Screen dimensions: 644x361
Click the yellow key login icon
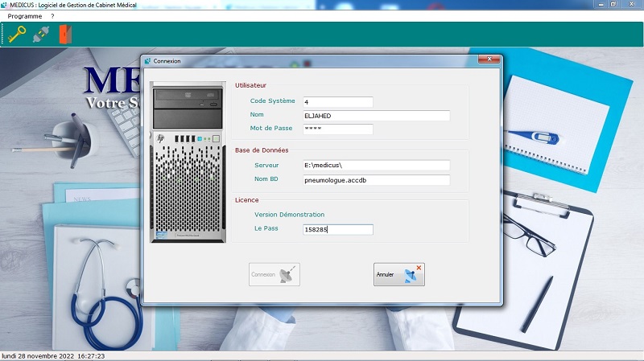pos(17,34)
